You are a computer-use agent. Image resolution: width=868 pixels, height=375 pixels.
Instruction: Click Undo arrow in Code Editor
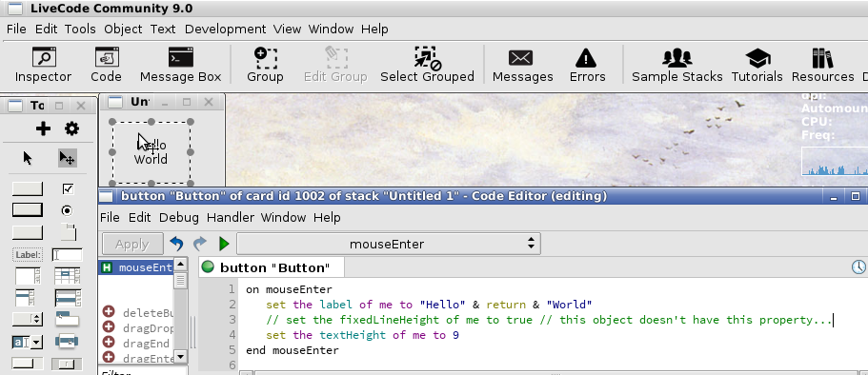(176, 244)
